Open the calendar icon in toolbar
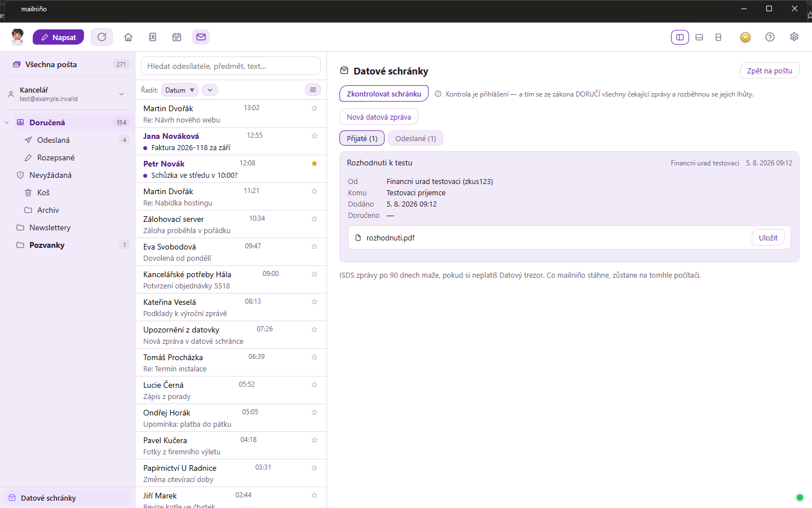This screenshot has width=812, height=508. coord(176,37)
